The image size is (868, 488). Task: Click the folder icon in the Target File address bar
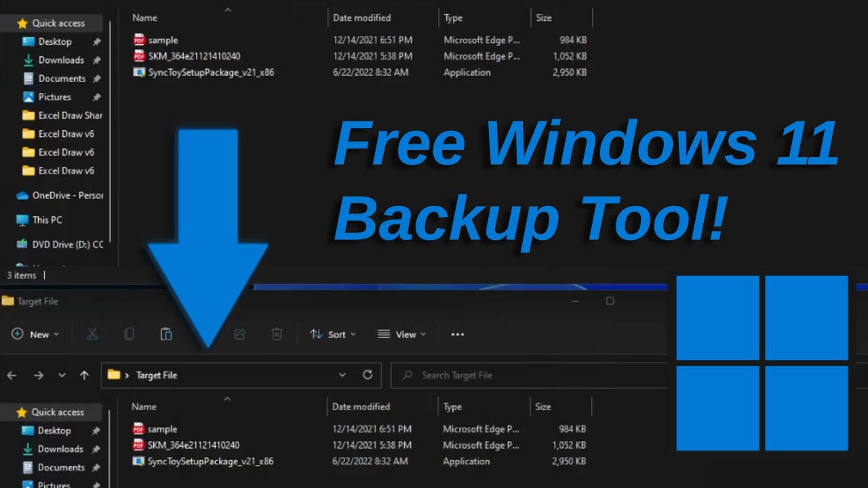coord(114,375)
